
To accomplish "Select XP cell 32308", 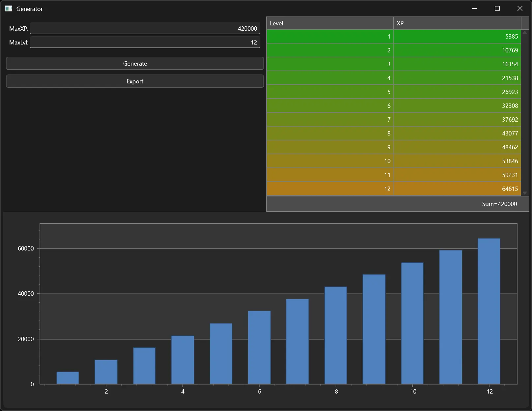I will pyautogui.click(x=457, y=106).
